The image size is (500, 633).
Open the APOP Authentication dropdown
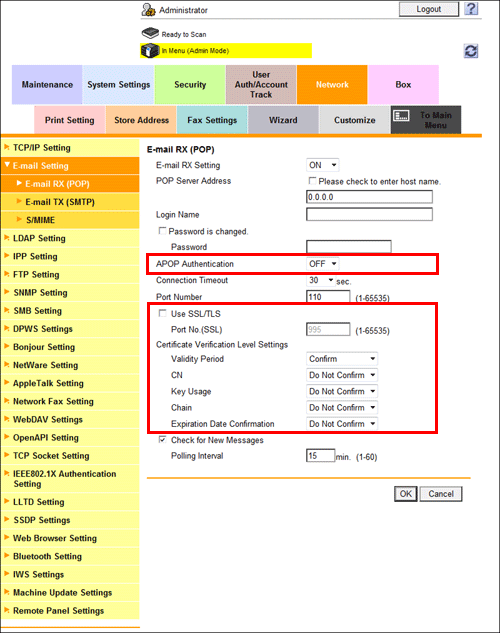point(322,264)
